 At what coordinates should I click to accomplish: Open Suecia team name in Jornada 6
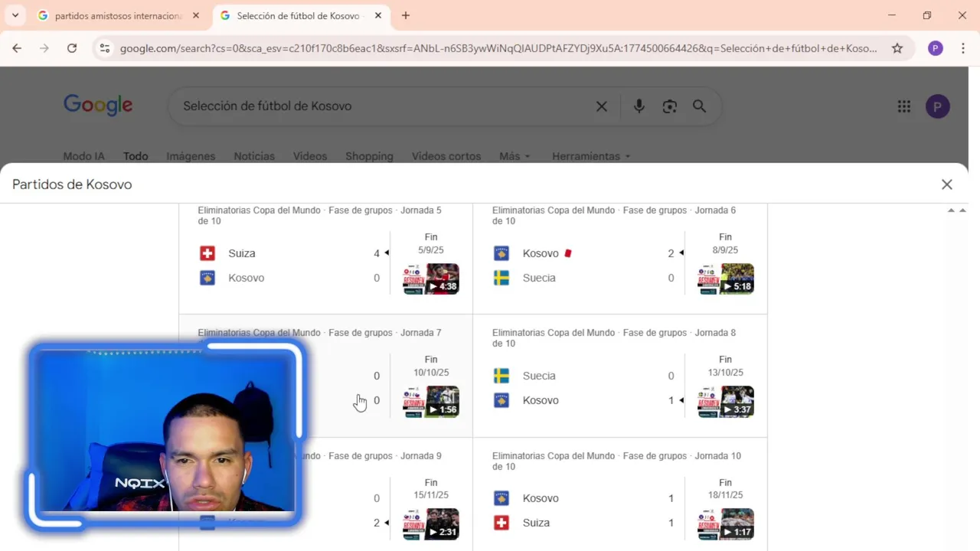tap(539, 278)
